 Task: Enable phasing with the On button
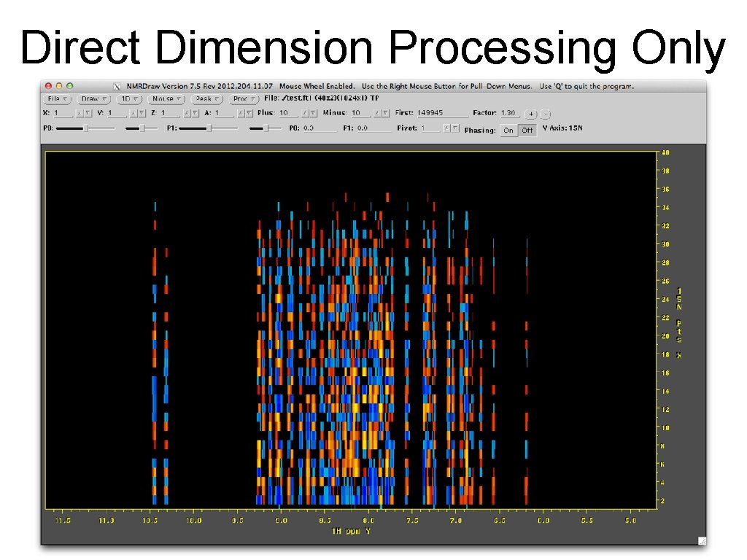point(509,130)
